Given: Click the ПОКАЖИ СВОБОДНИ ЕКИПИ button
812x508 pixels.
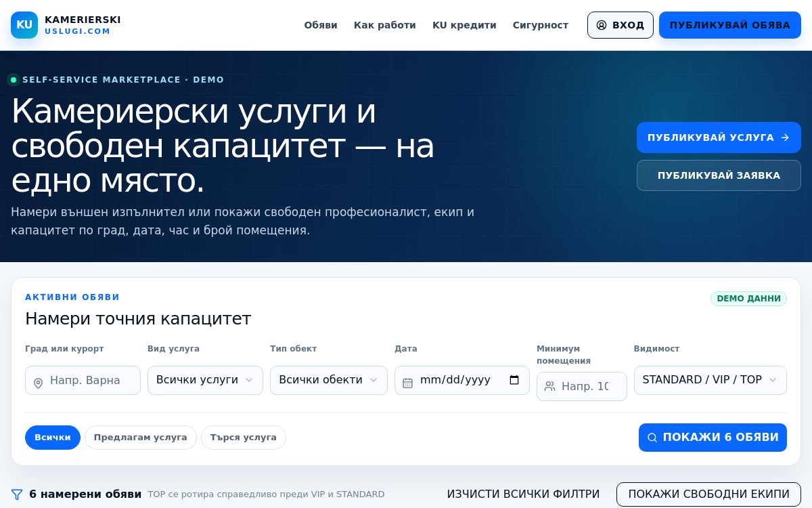Looking at the screenshot, I should [708, 494].
